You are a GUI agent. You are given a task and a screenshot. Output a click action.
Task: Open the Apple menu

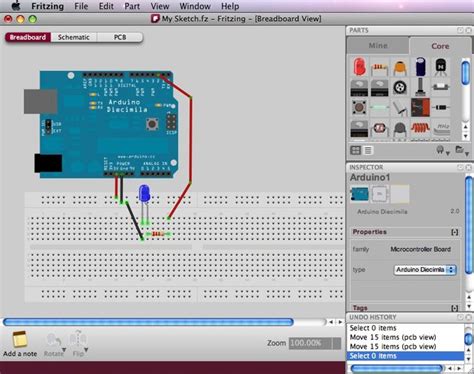pyautogui.click(x=15, y=6)
